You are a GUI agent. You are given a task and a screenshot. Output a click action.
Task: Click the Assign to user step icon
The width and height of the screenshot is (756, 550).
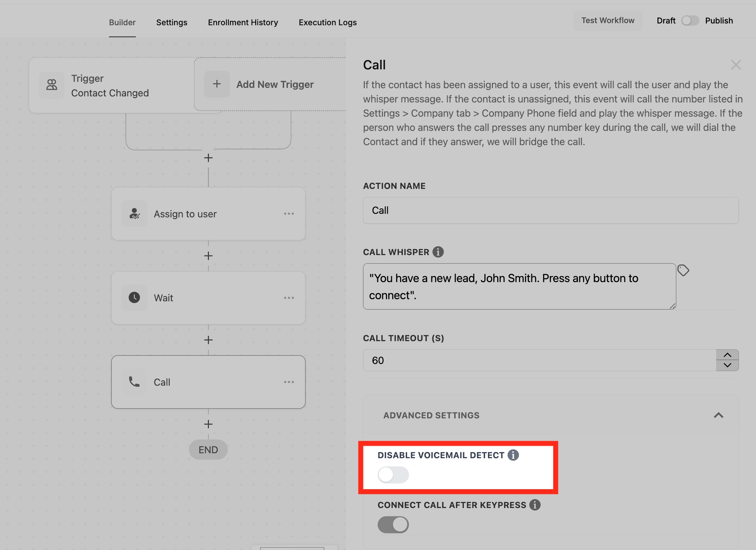pos(134,214)
